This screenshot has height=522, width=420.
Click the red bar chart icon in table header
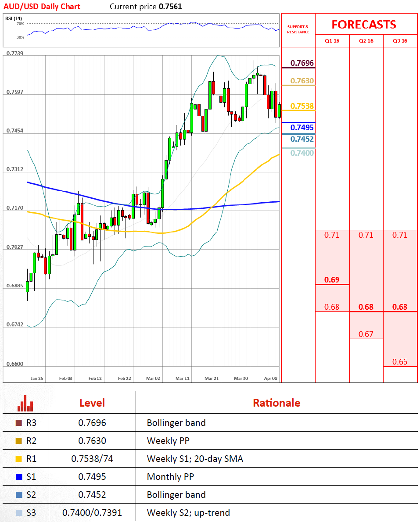[25, 403]
